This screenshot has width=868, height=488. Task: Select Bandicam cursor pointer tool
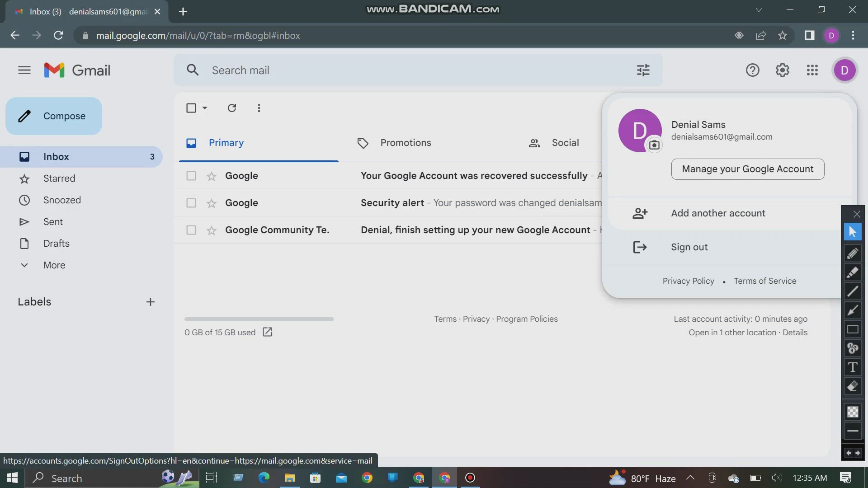tap(853, 232)
